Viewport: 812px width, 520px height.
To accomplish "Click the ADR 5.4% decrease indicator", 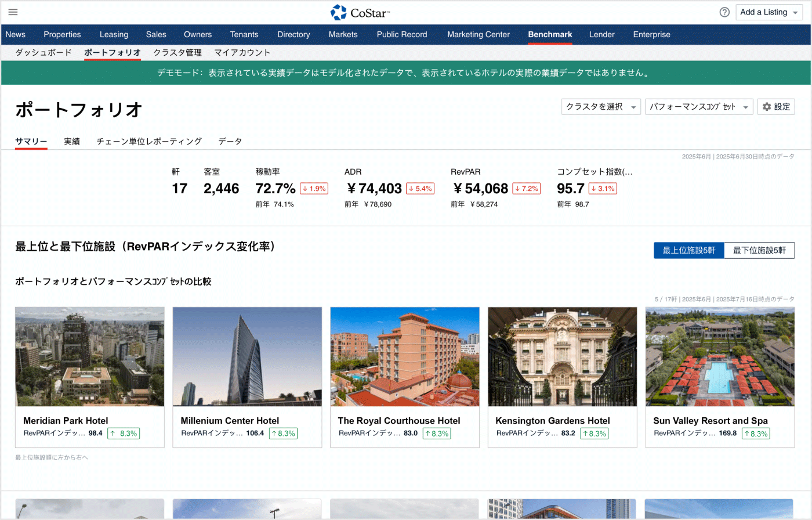I will [420, 189].
